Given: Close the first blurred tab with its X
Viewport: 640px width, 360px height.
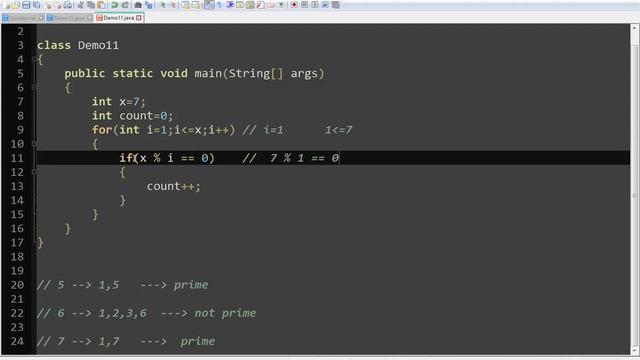Looking at the screenshot, I should tap(40, 18).
